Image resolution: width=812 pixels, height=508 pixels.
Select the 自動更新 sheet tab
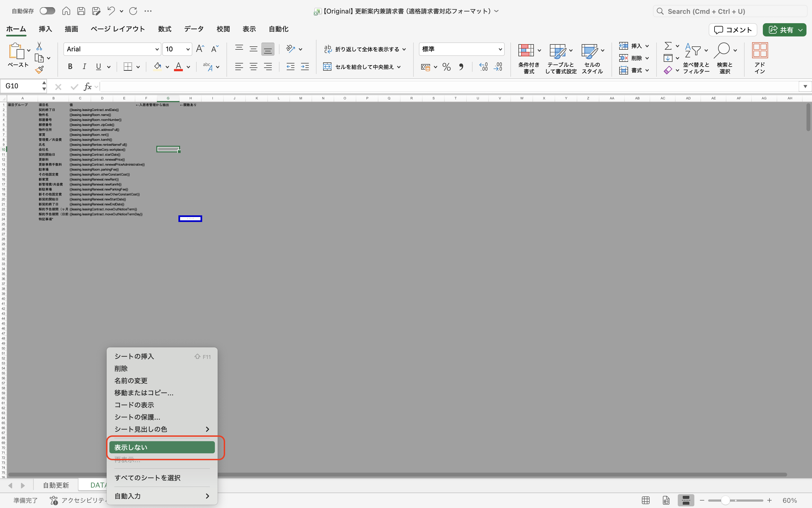pos(56,485)
